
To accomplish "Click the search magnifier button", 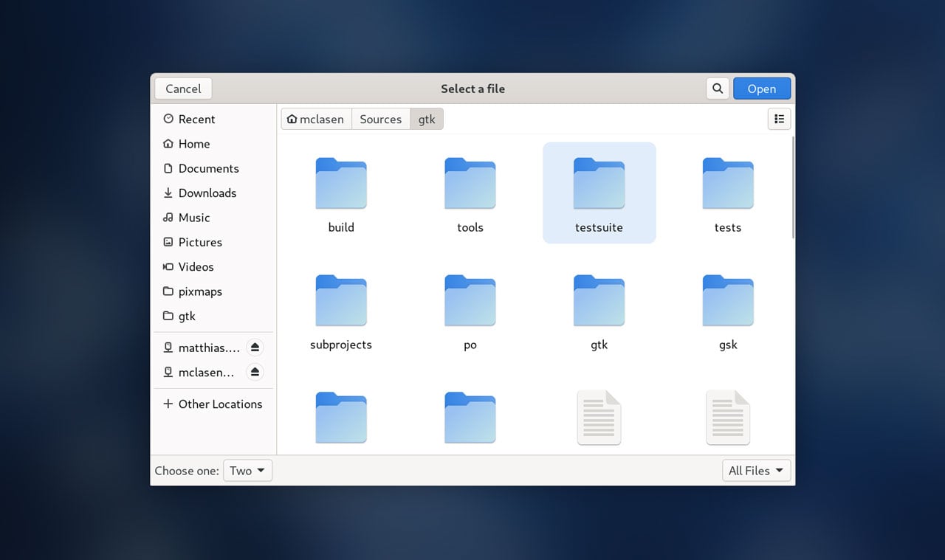I will tap(718, 89).
